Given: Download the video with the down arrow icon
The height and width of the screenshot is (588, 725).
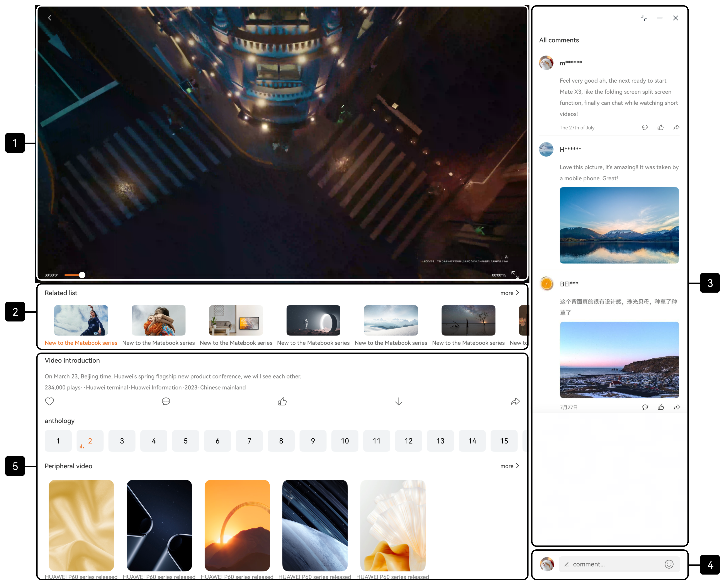Looking at the screenshot, I should (399, 401).
